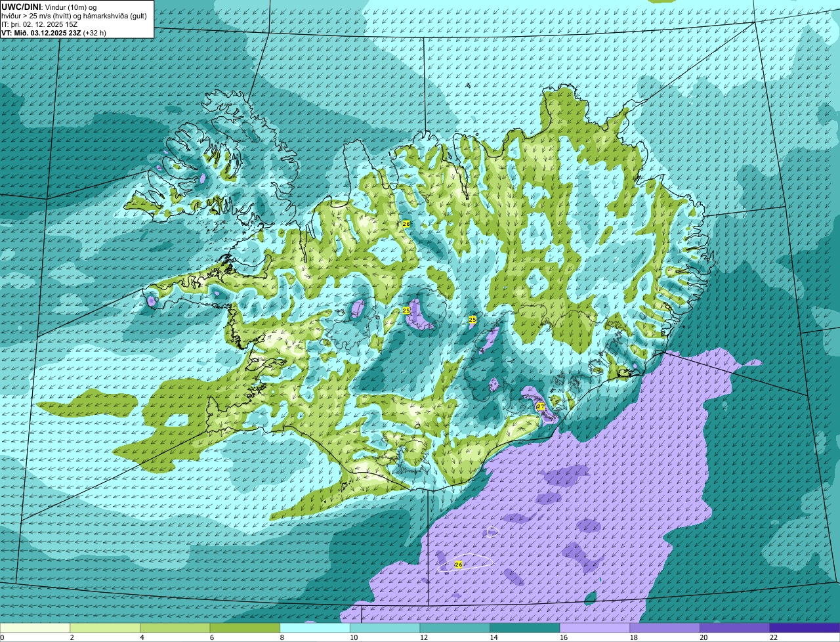The width and height of the screenshot is (840, 642).
Task: Pick the 8–10 m/s light cyan legend swatch
Action: [x=315, y=628]
